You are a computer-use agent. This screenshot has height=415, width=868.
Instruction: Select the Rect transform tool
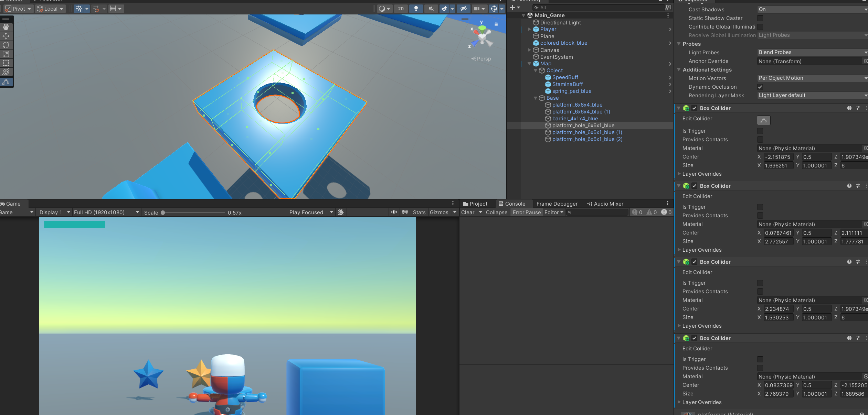[x=6, y=63]
